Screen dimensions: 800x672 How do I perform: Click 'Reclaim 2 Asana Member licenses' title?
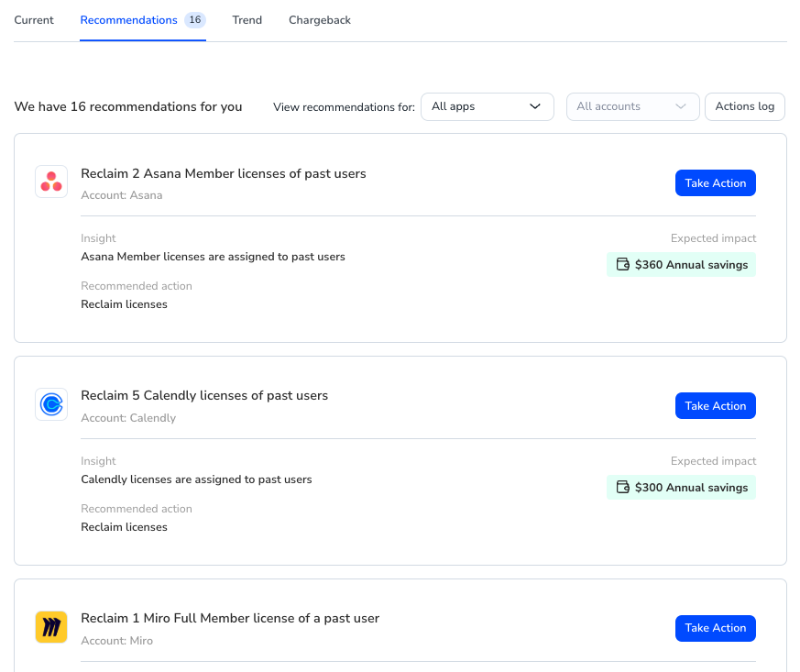224,173
